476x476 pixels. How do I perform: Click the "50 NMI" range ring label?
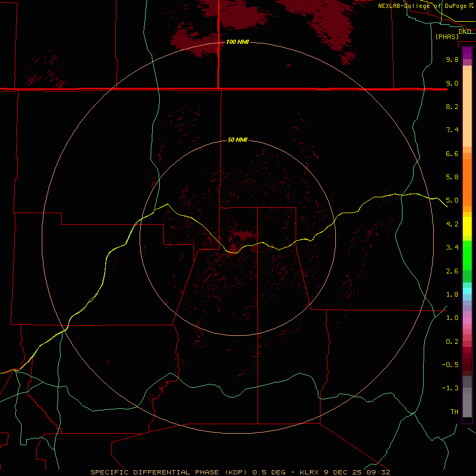coord(237,140)
